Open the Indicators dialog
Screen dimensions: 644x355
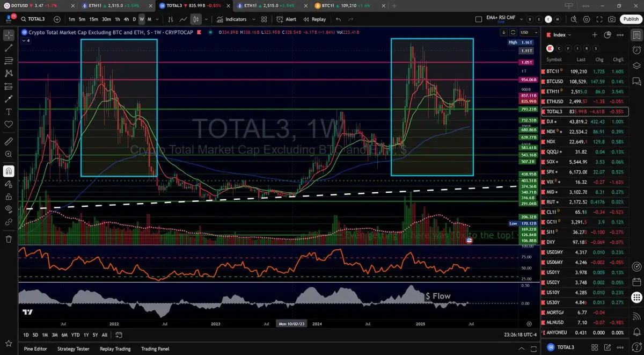[x=232, y=19]
